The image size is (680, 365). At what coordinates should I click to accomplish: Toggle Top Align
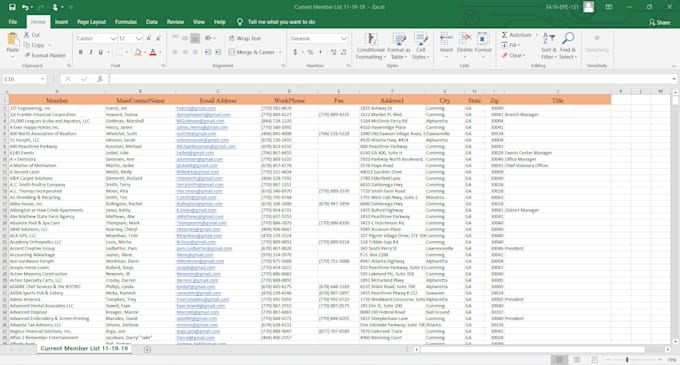point(175,38)
